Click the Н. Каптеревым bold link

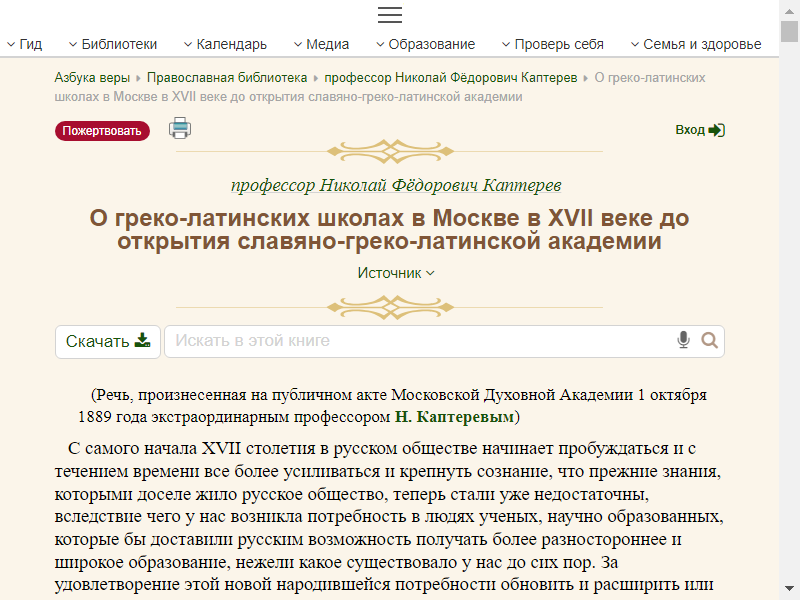coord(454,417)
